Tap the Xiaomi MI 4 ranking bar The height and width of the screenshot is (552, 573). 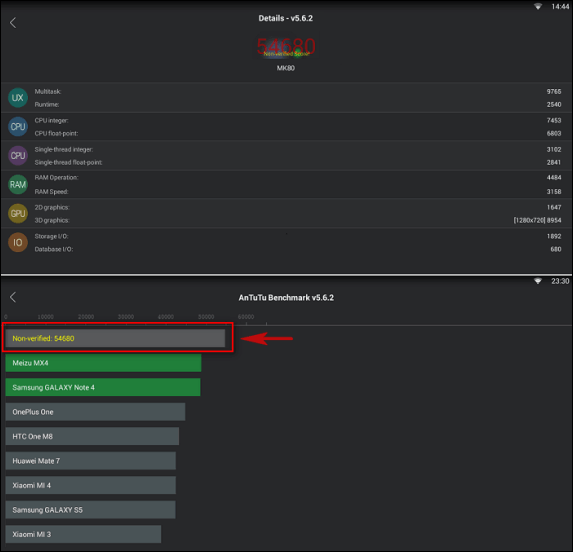[91, 485]
